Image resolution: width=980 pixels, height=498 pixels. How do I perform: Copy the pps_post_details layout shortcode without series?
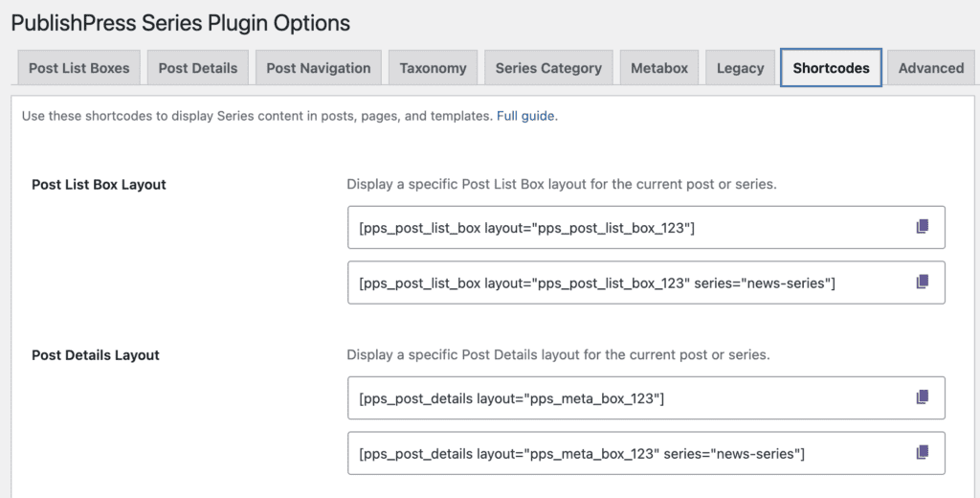(922, 397)
